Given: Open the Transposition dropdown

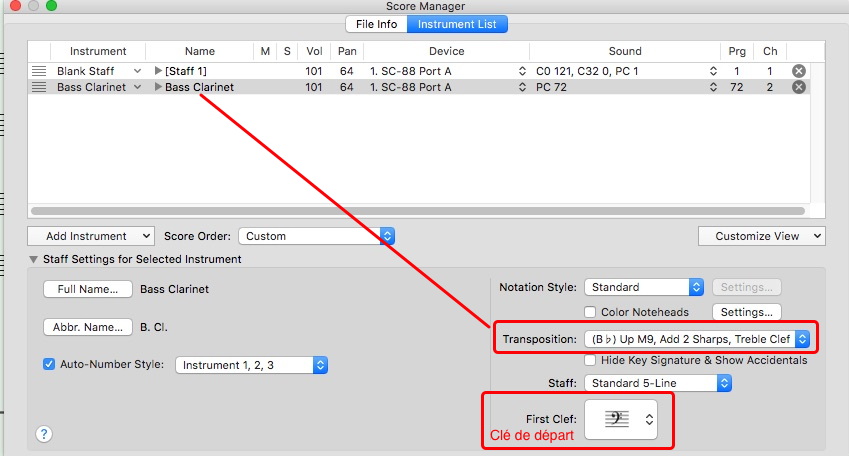Looking at the screenshot, I should (696, 339).
